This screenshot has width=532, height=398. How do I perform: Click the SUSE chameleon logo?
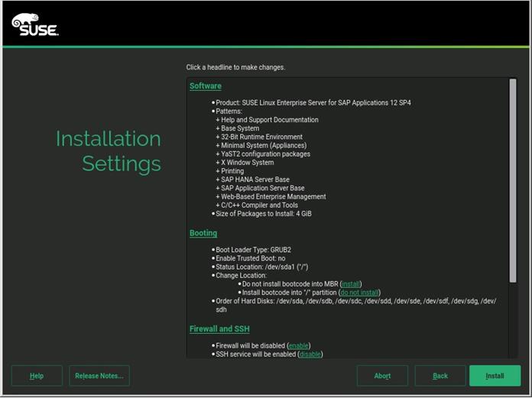(x=35, y=24)
